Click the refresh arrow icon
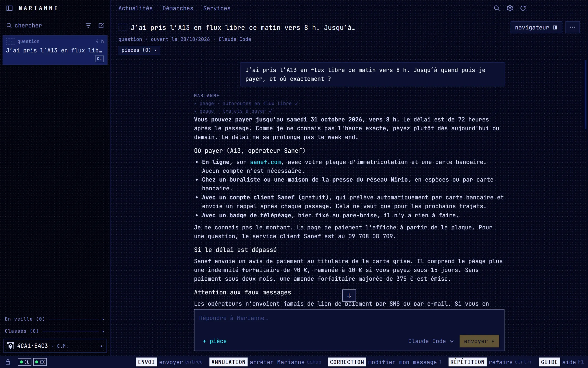This screenshot has width=588, height=368. click(523, 8)
